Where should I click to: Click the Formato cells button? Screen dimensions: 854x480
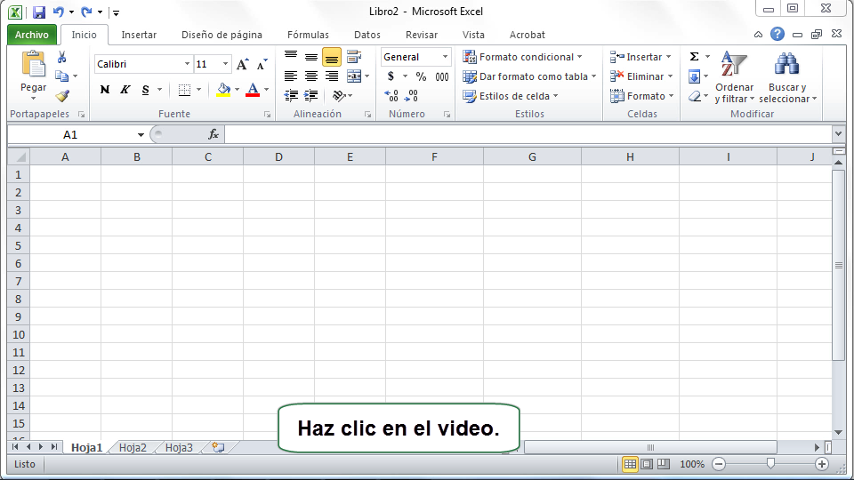(x=643, y=96)
